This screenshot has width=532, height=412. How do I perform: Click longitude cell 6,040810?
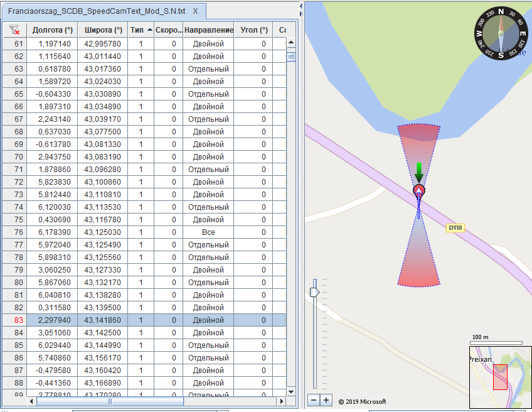point(53,295)
